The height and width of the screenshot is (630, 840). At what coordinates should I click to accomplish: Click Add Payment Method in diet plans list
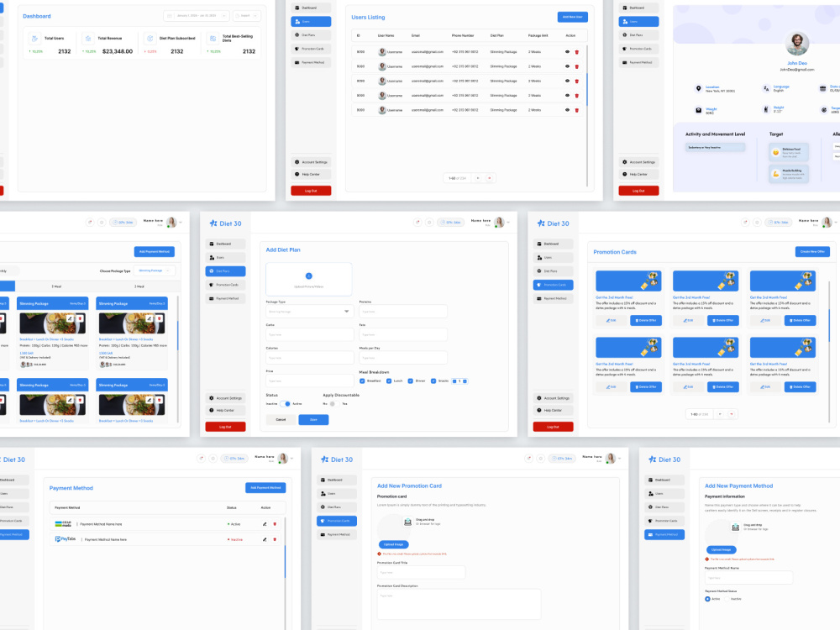155,252
